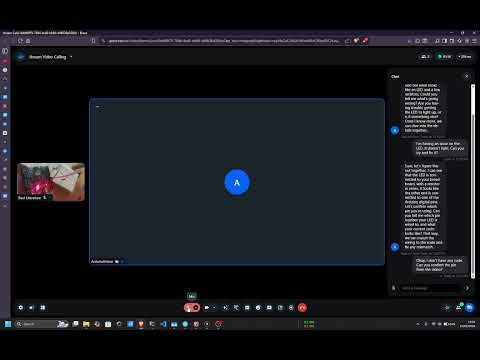Click the reactions icon in call controls
This screenshot has height=360, width=480.
258,308
